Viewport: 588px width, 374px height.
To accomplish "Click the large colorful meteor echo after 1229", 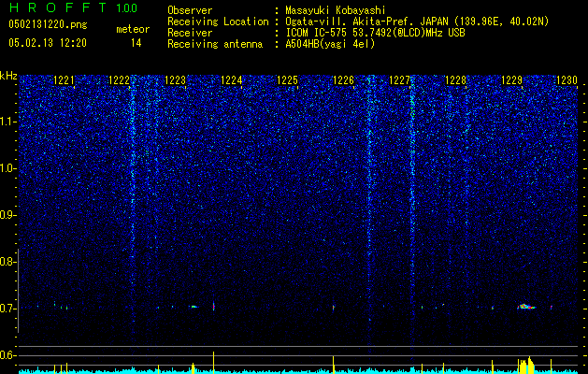I will [x=526, y=307].
